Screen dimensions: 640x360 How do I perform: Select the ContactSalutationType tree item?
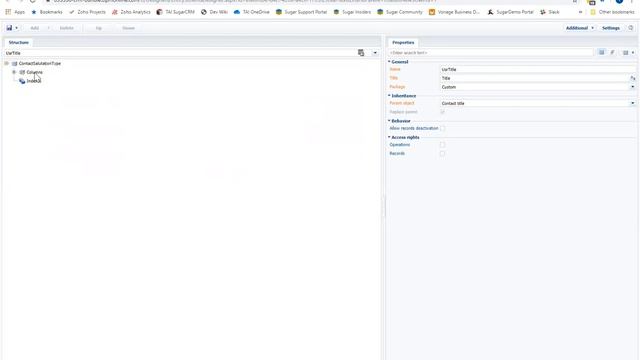(40, 63)
